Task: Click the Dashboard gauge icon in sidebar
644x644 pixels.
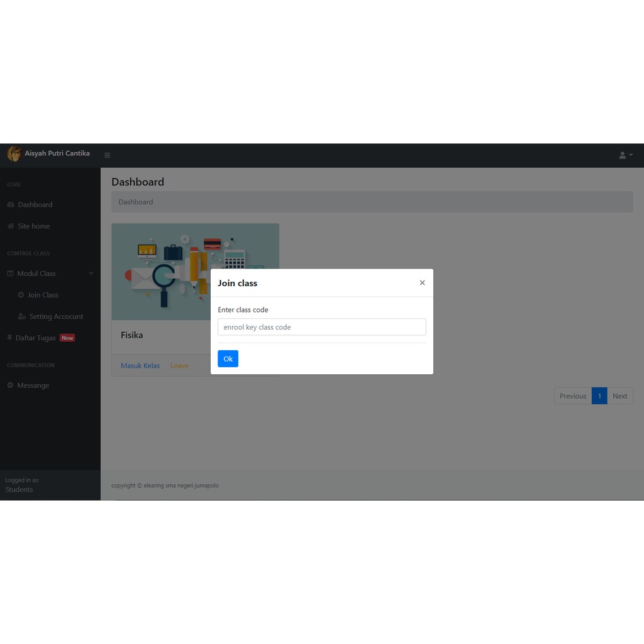Action: pos(11,204)
